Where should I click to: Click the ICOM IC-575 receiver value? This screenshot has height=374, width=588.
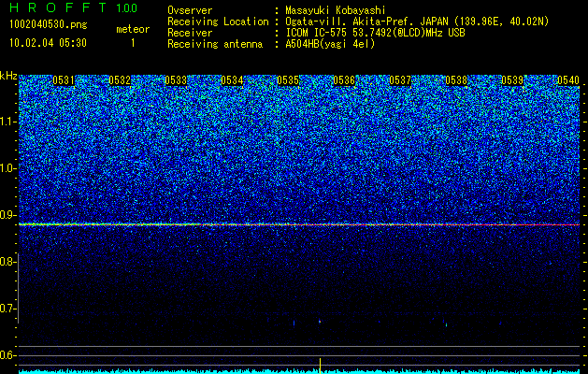(375, 33)
